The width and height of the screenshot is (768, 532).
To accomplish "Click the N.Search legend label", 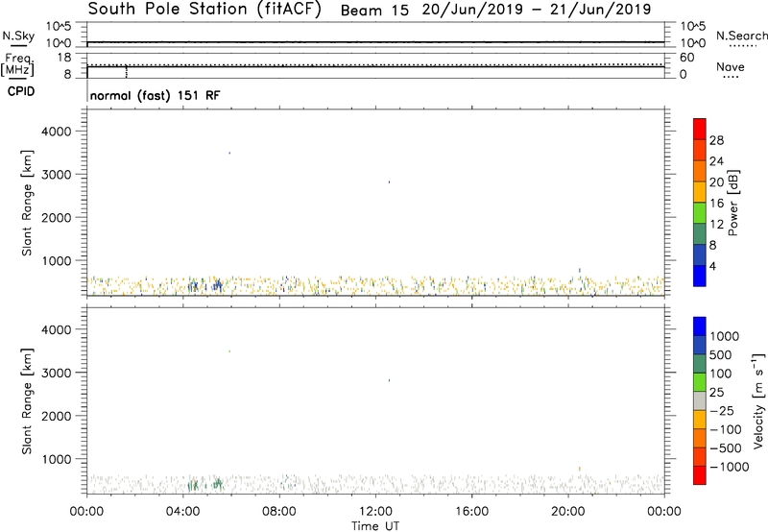I will coord(741,36).
